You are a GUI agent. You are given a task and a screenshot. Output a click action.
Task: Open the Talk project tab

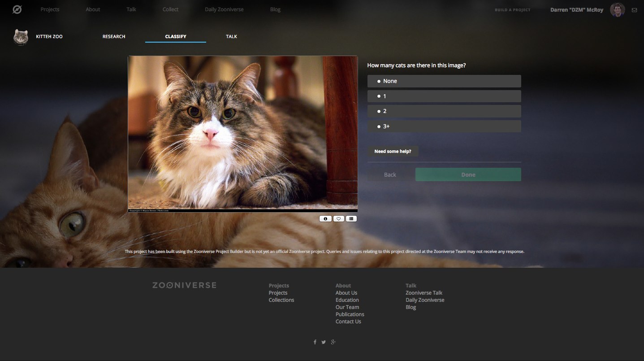point(231,36)
